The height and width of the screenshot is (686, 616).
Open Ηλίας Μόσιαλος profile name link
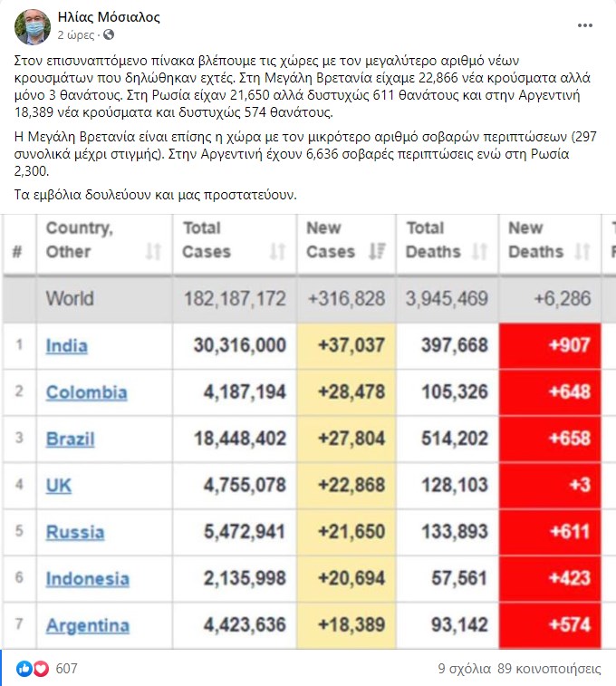109,17
